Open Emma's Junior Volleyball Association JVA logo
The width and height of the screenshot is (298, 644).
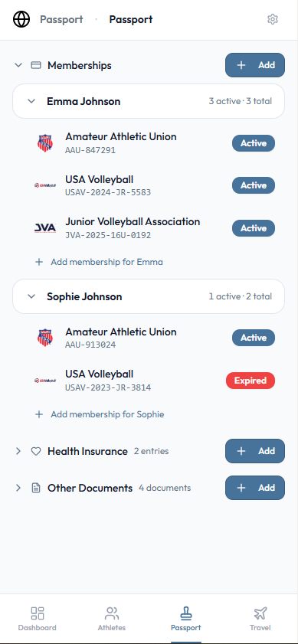[45, 228]
